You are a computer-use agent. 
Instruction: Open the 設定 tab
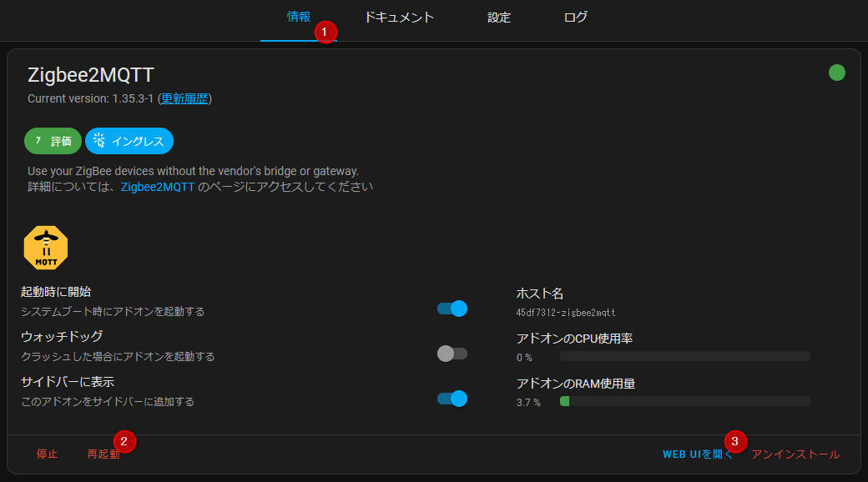(499, 18)
